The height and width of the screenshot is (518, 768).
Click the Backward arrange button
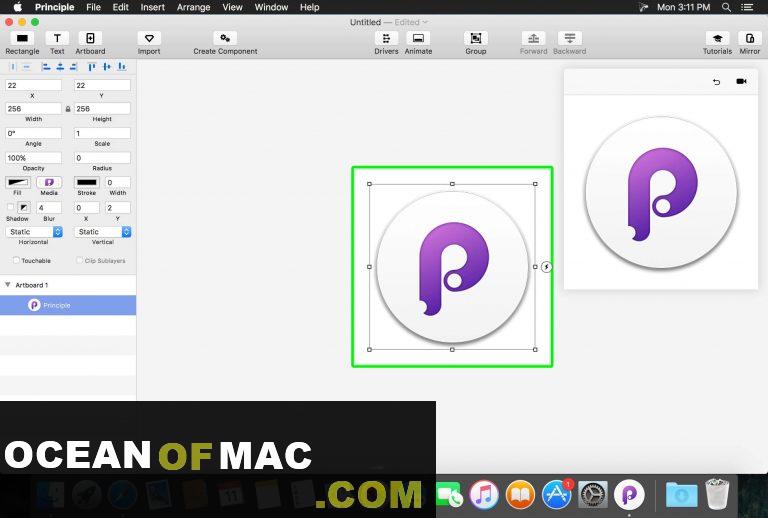(570, 39)
